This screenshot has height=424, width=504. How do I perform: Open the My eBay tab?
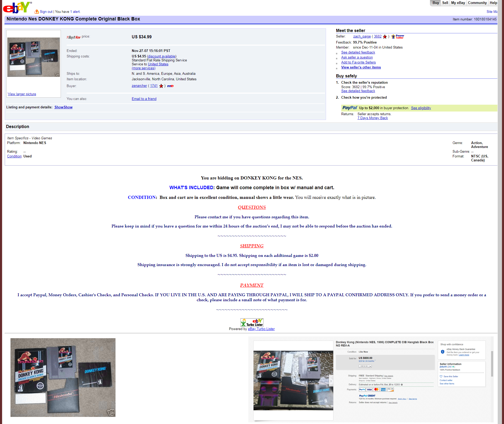click(458, 3)
